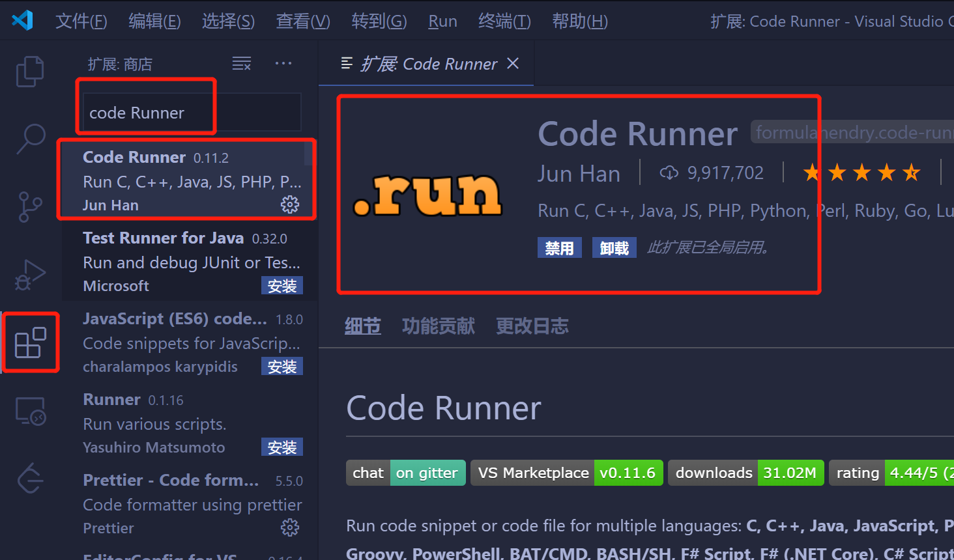Open the 帮助(H) menu
Screen dimensions: 954x560
pyautogui.click(x=580, y=21)
